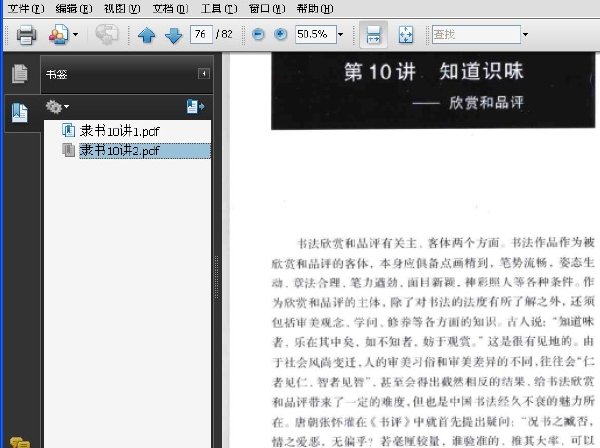The height and width of the screenshot is (448, 600).
Task: Go to previous page with up arrow
Action: [146, 35]
